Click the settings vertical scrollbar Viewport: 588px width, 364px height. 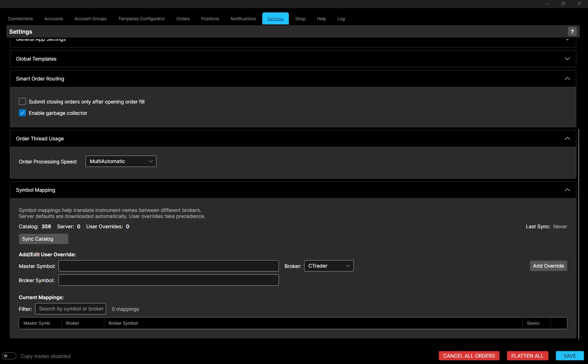(579, 234)
